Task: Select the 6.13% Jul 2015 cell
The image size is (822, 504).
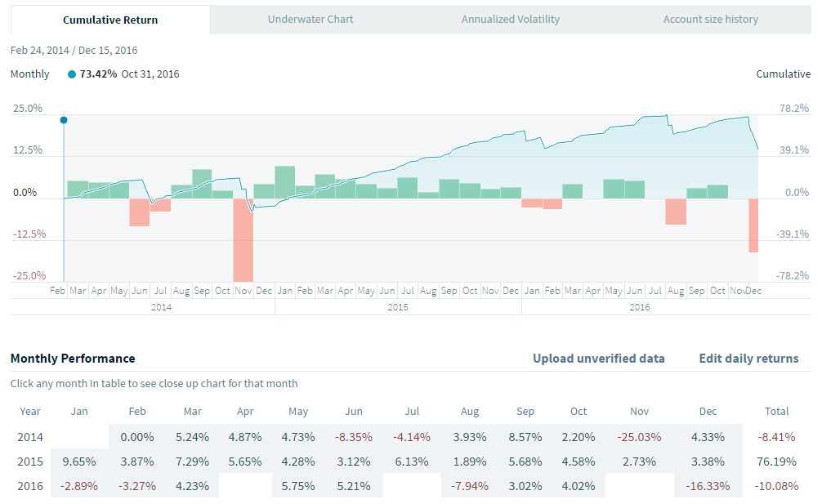Action: (x=411, y=462)
